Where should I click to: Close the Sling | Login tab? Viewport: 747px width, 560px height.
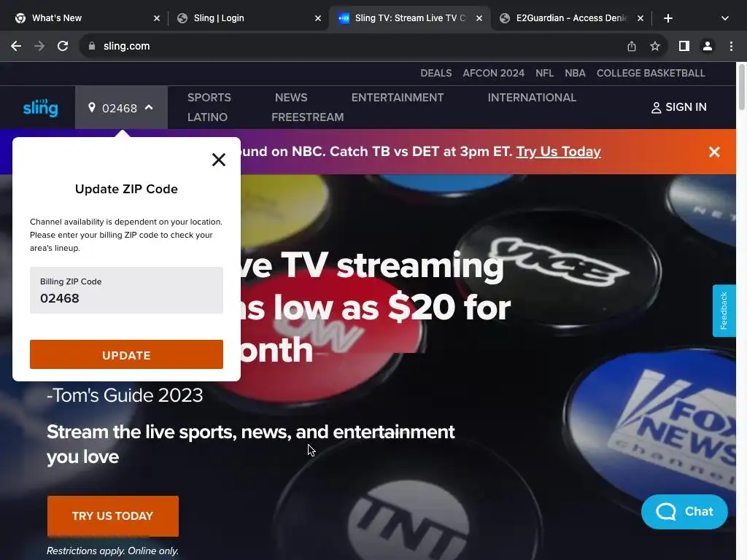click(318, 18)
